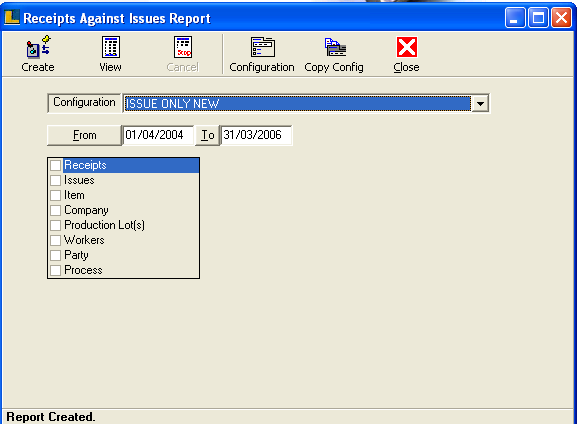Click the From date field 01/04/2004

[x=158, y=135]
